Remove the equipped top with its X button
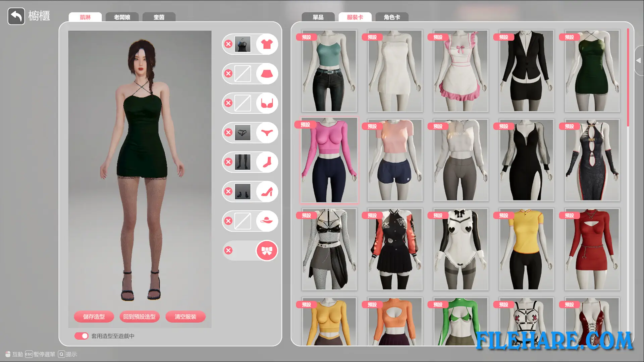This screenshot has width=644, height=362. [228, 44]
